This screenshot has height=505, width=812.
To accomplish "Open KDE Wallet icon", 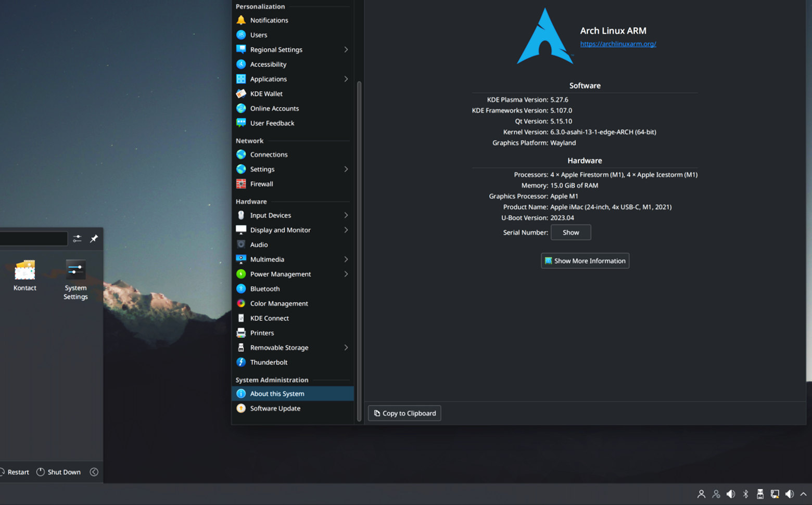I will pyautogui.click(x=241, y=94).
